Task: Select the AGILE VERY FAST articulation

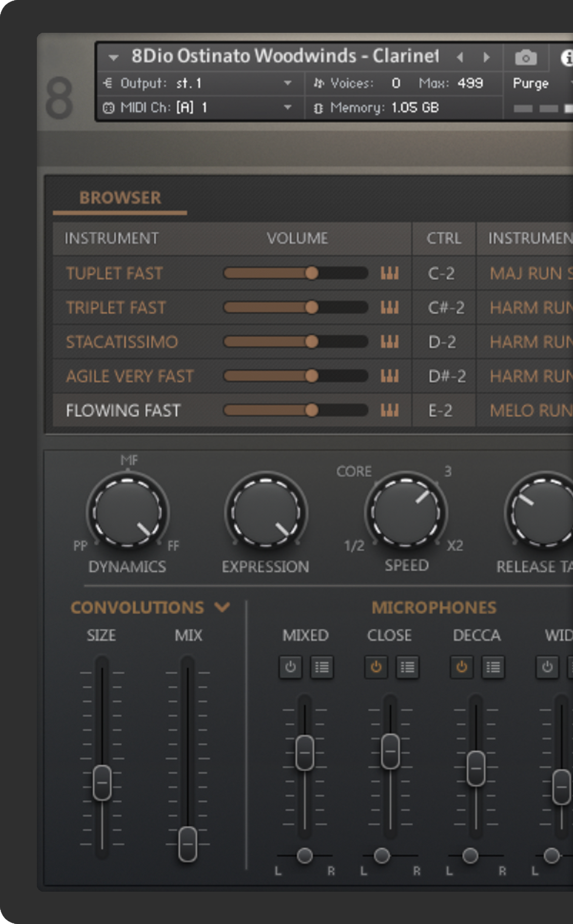Action: [130, 376]
